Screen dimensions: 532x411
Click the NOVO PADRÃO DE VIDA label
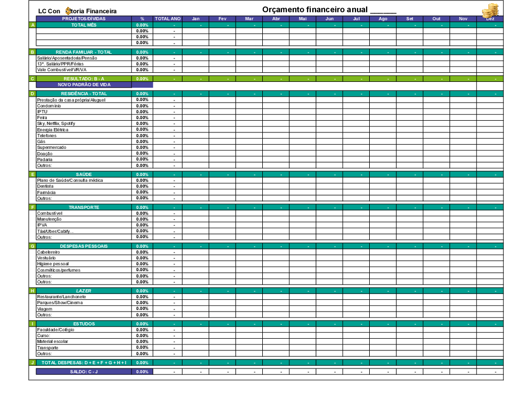(84, 85)
